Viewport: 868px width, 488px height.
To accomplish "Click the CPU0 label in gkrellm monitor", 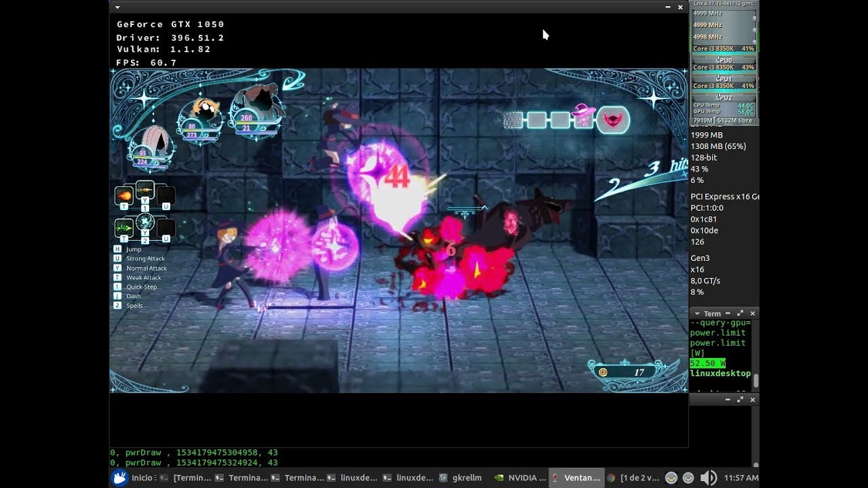I will point(724,60).
